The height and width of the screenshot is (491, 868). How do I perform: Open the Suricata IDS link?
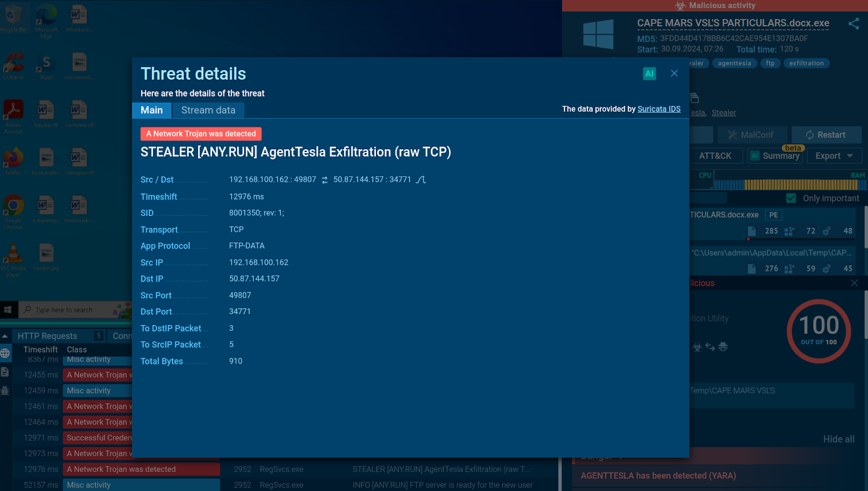point(659,109)
